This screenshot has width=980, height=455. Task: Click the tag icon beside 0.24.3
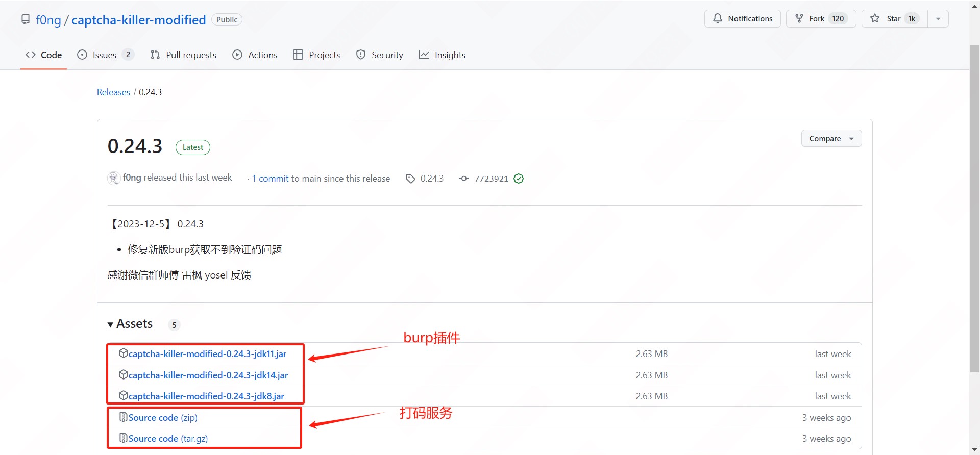pyautogui.click(x=410, y=179)
